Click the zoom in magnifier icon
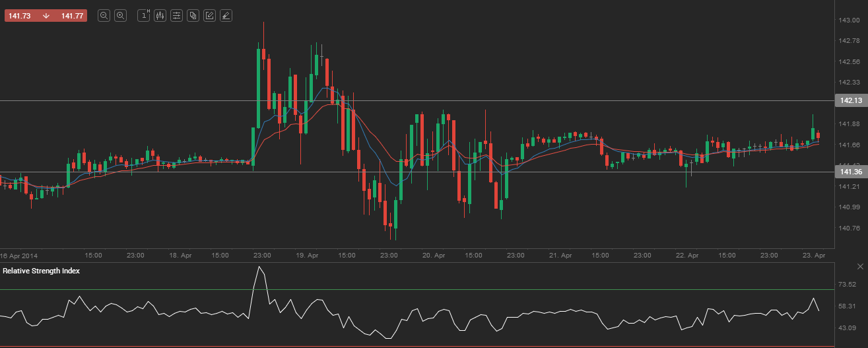The width and height of the screenshot is (868, 348). 120,16
